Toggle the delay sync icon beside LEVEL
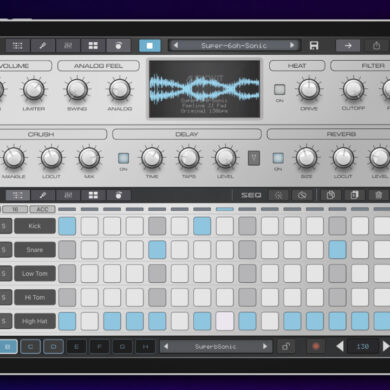 254,158
